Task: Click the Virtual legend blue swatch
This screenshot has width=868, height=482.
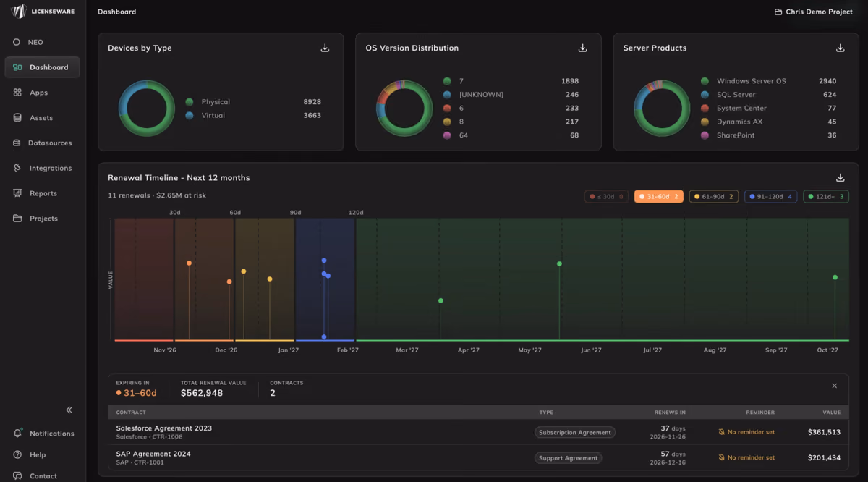Action: click(190, 115)
